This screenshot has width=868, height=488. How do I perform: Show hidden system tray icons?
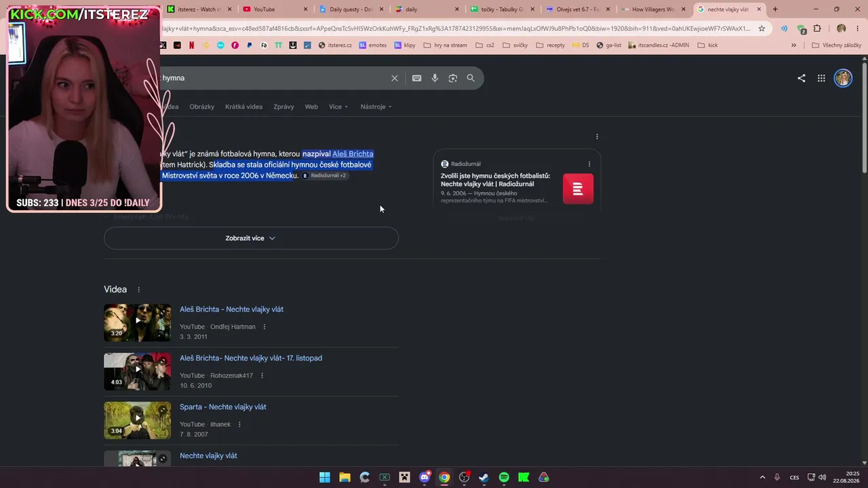click(762, 477)
